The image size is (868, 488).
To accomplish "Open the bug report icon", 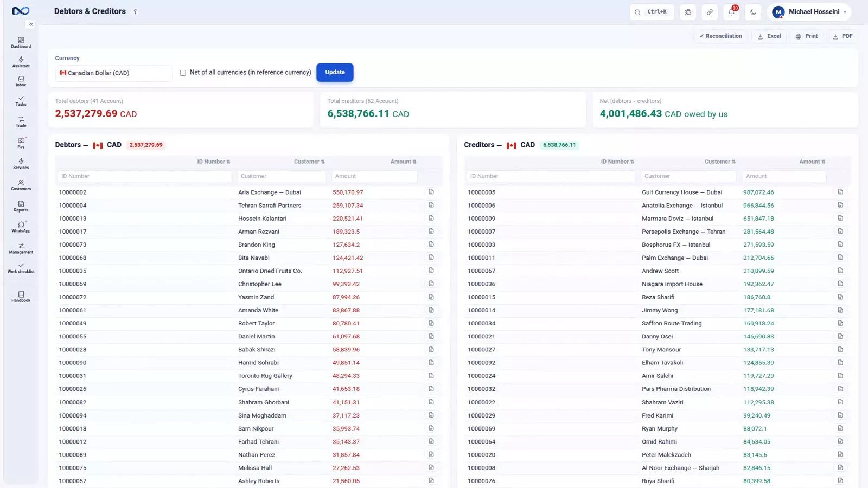I will pos(688,12).
